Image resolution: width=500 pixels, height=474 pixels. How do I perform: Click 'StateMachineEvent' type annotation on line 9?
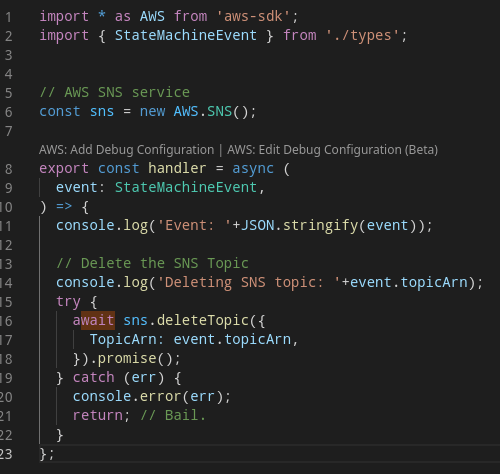coord(186,187)
